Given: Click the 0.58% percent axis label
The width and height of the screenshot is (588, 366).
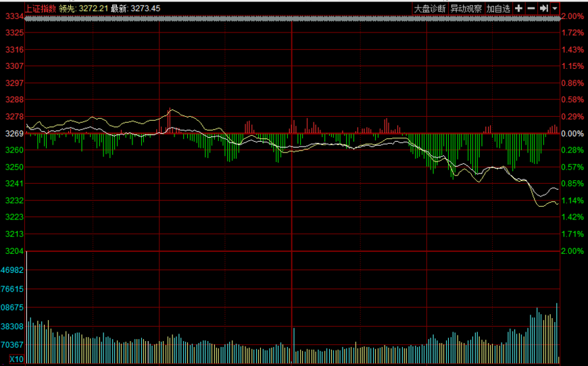Looking at the screenshot, I should (572, 100).
